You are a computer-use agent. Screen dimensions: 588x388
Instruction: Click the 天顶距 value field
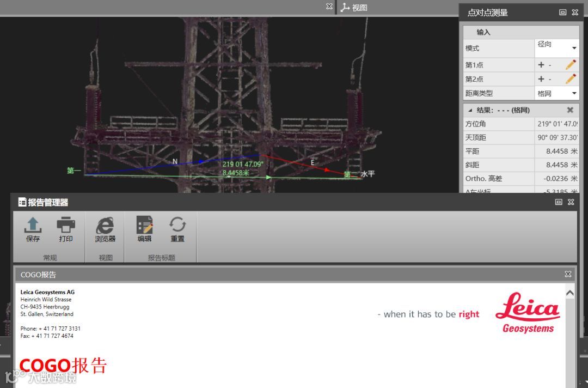(557, 137)
